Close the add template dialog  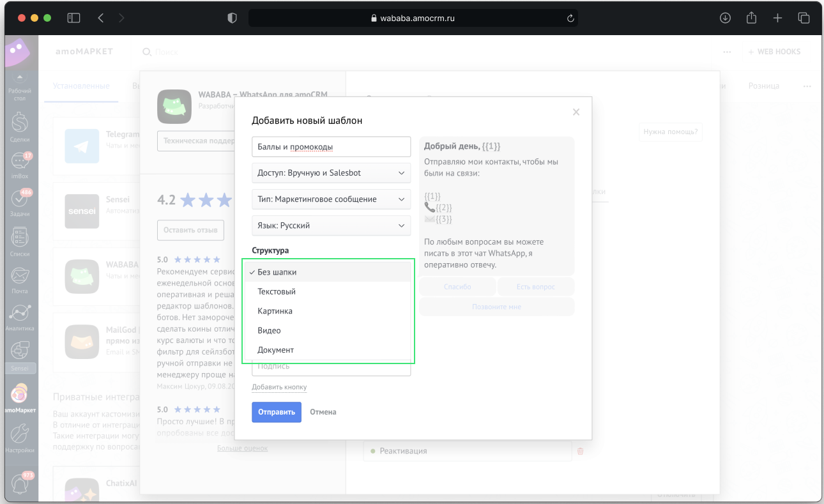coord(576,112)
